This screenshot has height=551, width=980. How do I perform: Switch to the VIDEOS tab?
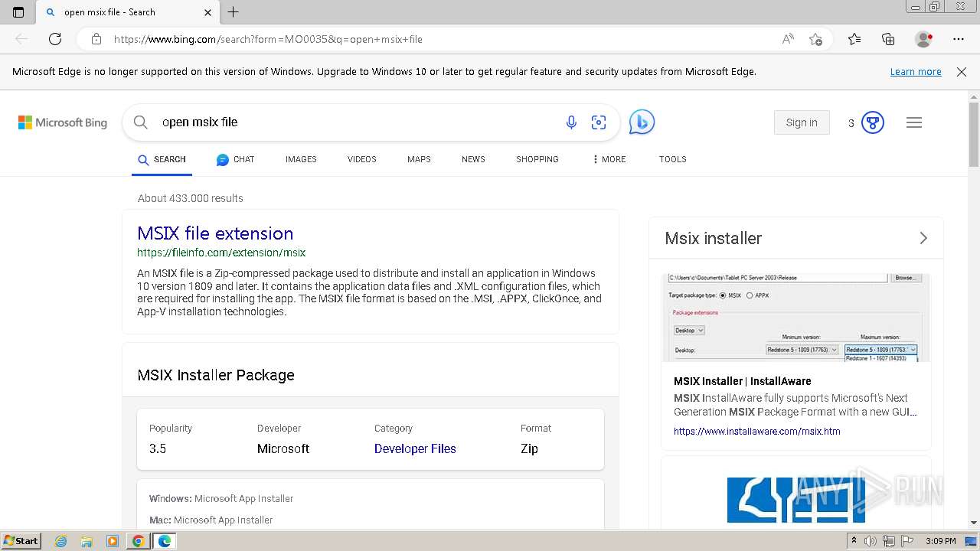pyautogui.click(x=362, y=159)
